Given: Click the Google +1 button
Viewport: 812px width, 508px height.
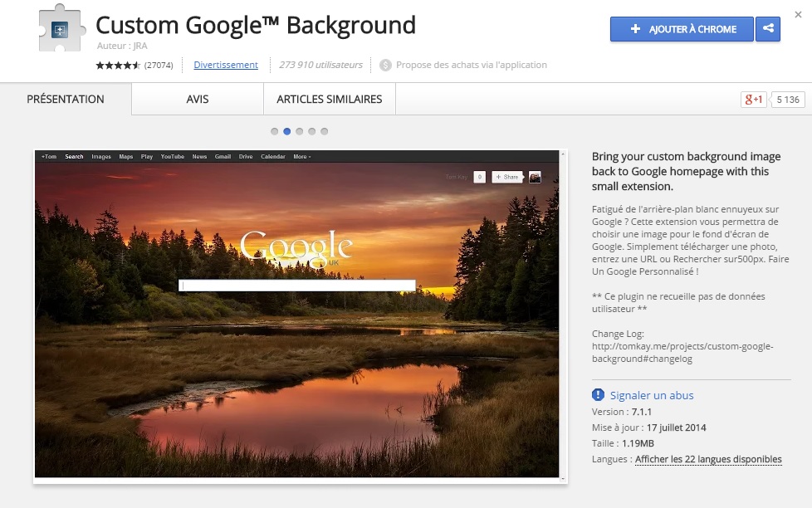Looking at the screenshot, I should pos(754,100).
